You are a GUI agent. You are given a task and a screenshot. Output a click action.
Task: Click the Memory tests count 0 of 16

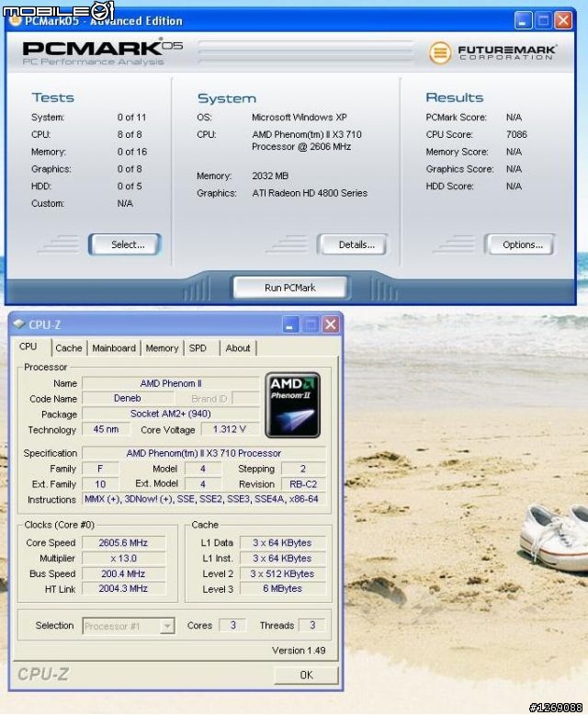coord(132,152)
